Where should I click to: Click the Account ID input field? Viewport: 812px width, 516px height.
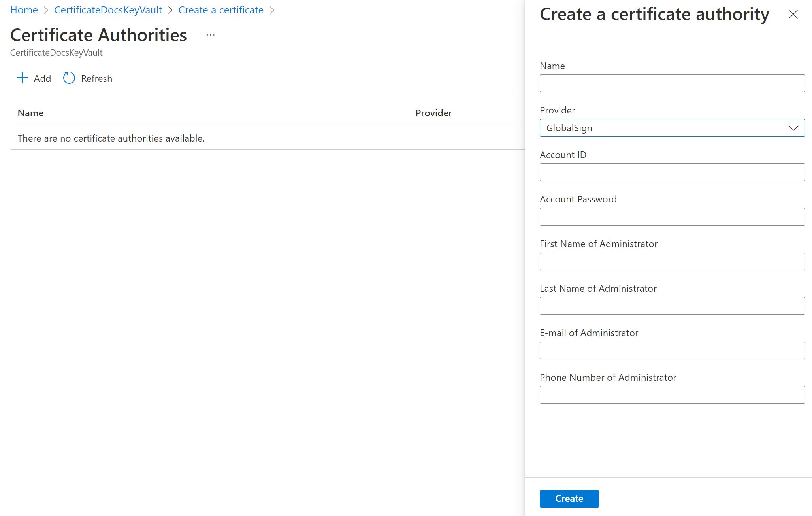[x=673, y=172]
